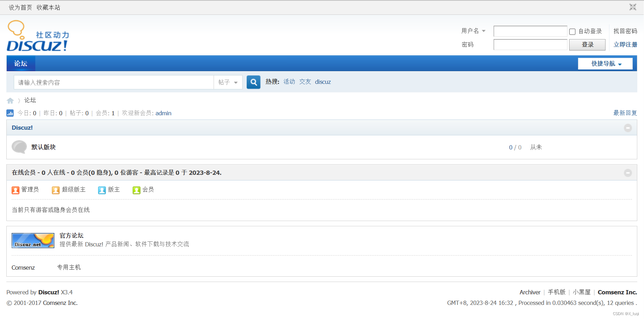Click the 超级版主 orange user icon
Image resolution: width=644 pixels, height=319 pixels.
[x=56, y=190]
